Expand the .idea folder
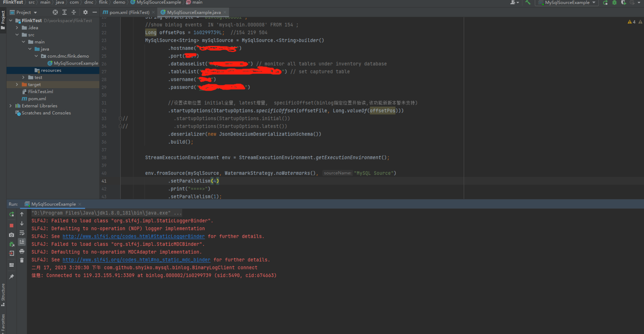Image resolution: width=644 pixels, height=334 pixels. (17, 28)
